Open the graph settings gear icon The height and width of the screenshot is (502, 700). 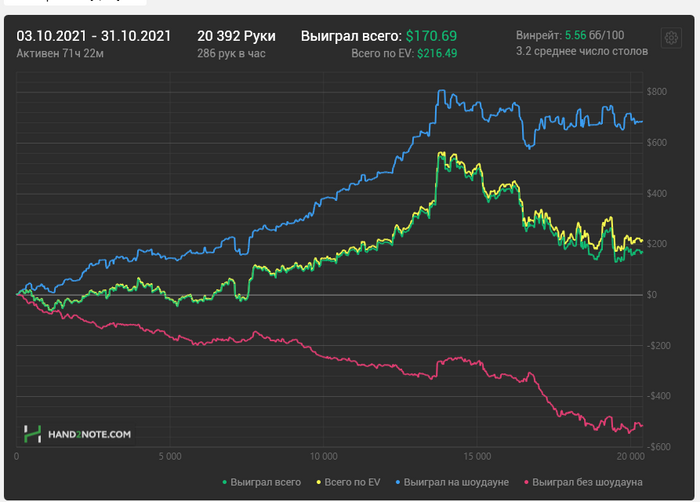coord(671,38)
